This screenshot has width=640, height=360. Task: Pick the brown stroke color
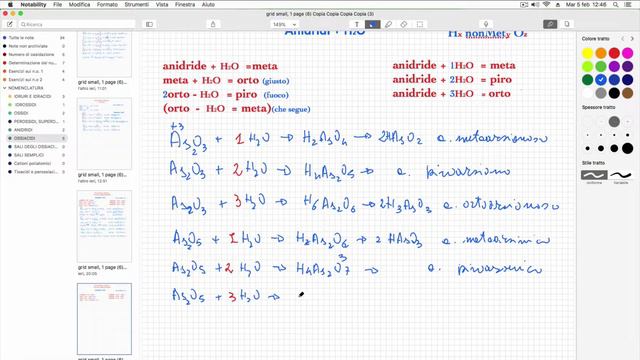[627, 93]
